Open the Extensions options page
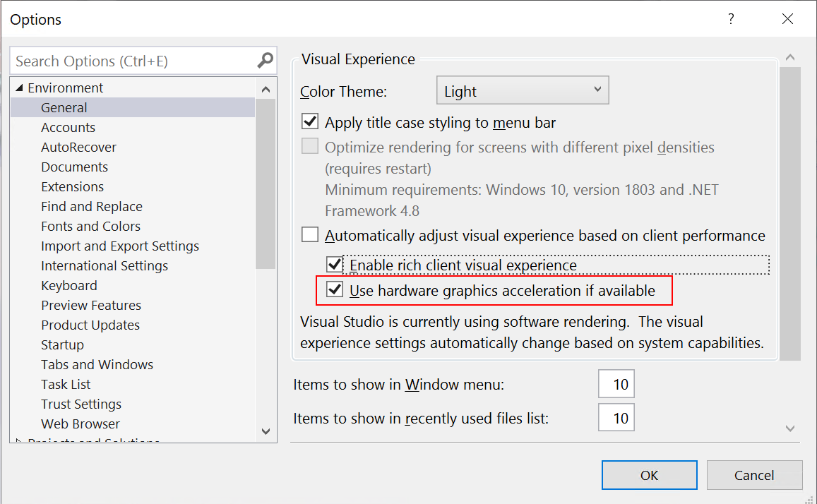 click(73, 187)
